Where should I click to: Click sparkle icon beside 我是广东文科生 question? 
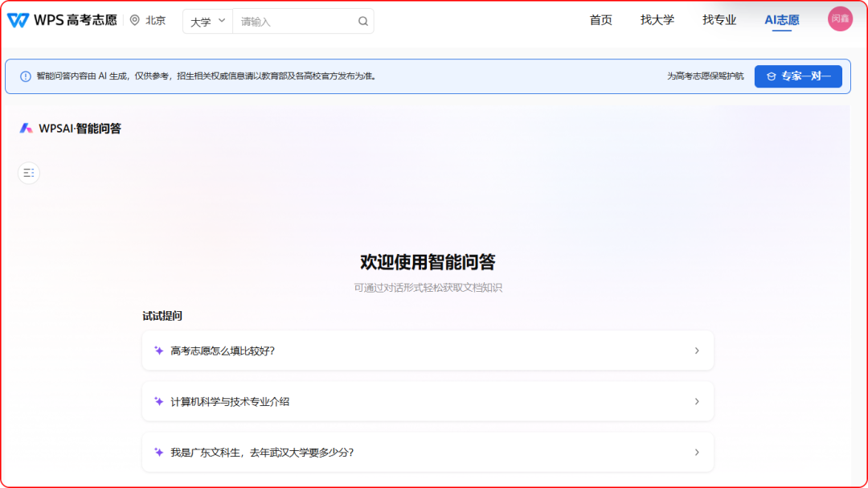[159, 453]
